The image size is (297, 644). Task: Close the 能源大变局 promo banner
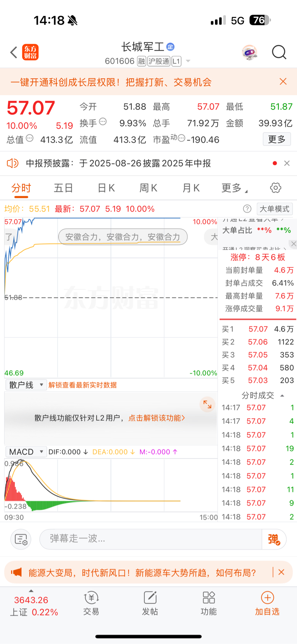tap(282, 572)
